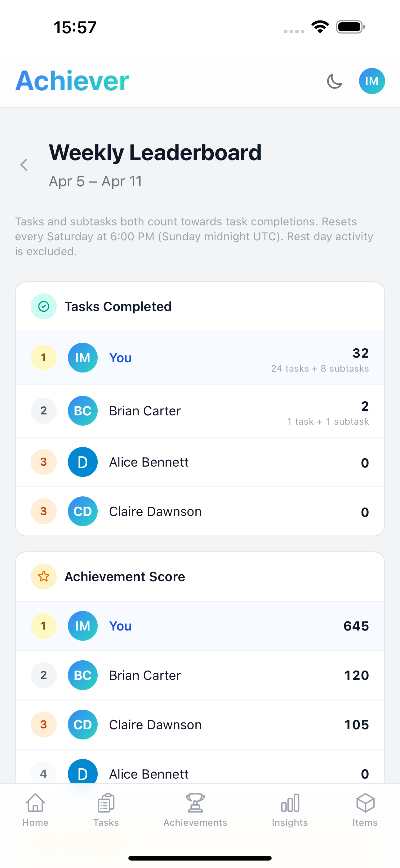The image size is (400, 868).
Task: Open your IM profile avatar at top right
Action: tap(372, 80)
